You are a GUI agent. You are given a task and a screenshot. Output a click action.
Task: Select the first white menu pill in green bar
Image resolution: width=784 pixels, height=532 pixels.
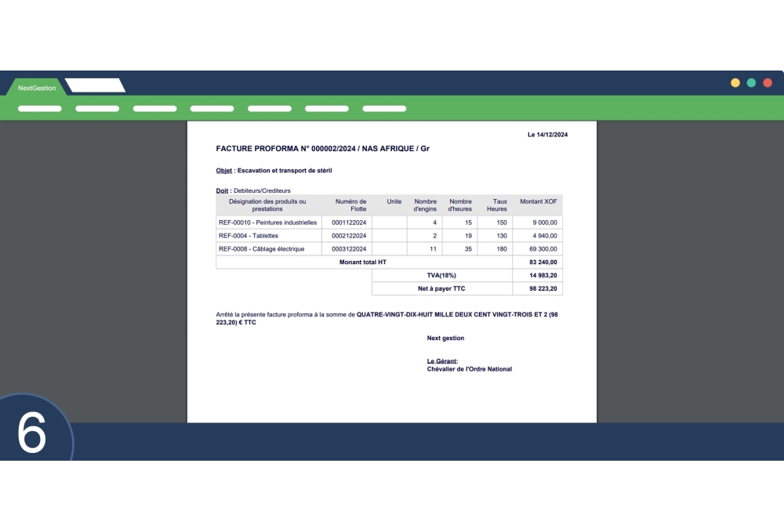point(39,109)
